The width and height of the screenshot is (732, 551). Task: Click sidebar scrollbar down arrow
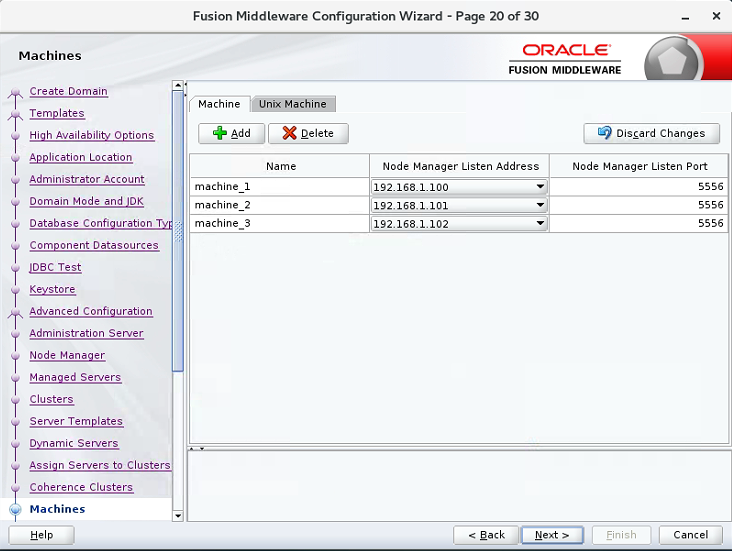tap(178, 516)
